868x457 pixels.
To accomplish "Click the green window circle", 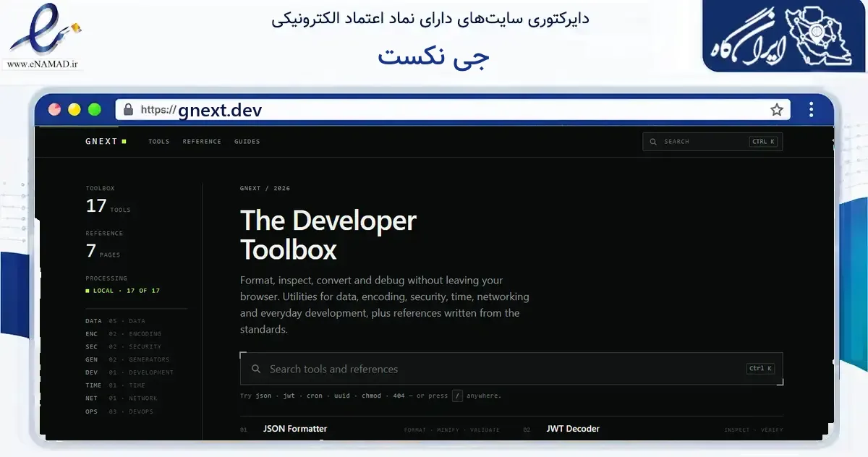I will [94, 110].
